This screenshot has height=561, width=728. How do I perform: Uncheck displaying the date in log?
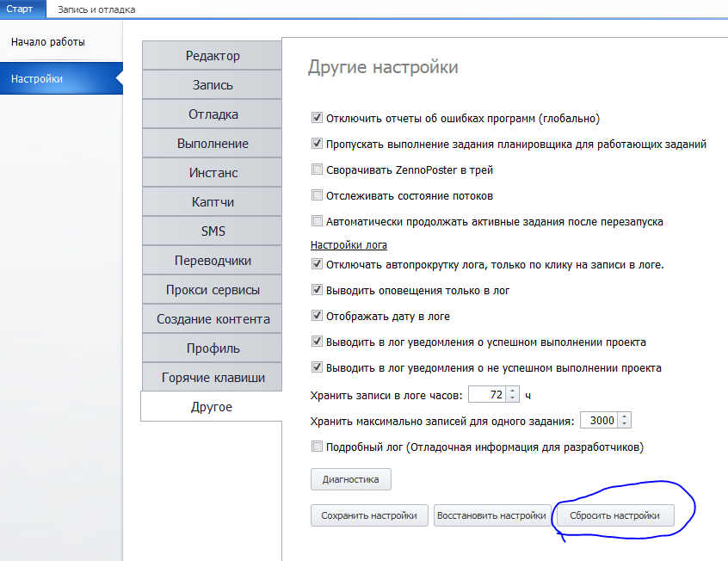[x=317, y=316]
